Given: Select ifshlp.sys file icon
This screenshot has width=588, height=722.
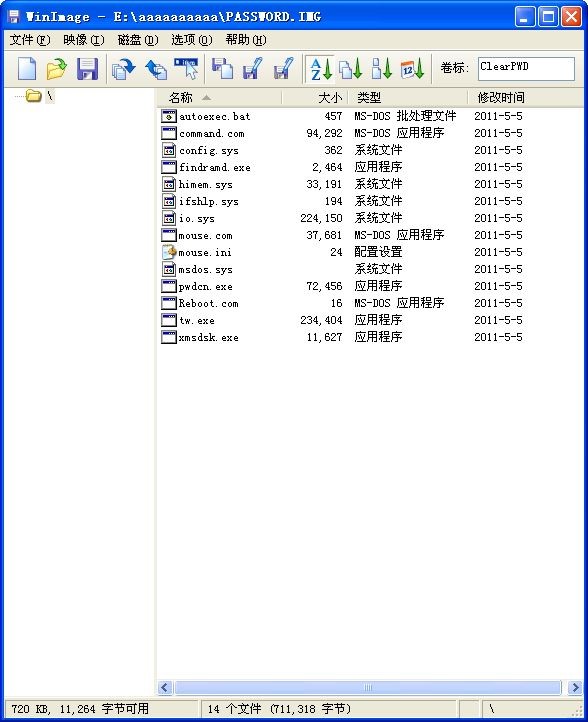Looking at the screenshot, I should click(x=169, y=201).
